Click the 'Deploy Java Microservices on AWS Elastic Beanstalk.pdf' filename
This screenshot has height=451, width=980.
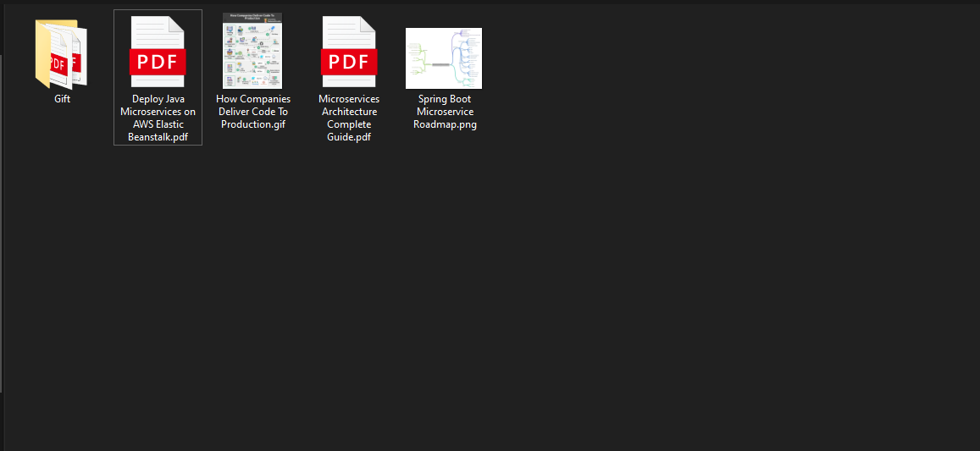pyautogui.click(x=158, y=118)
